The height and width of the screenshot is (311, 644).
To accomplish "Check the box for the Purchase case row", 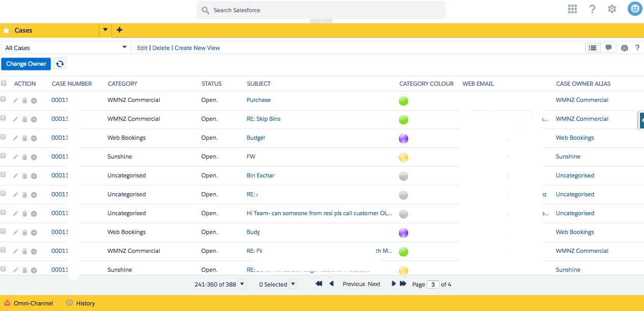I will 4,99.
